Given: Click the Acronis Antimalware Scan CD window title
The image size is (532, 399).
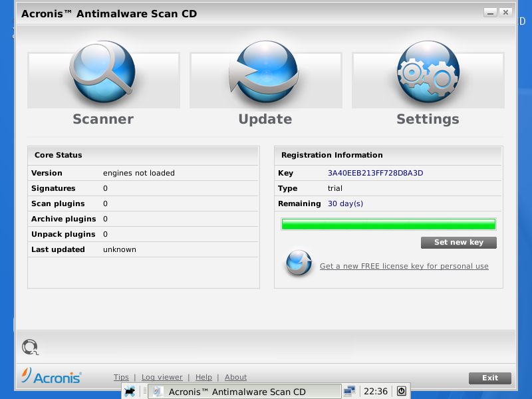Looking at the screenshot, I should pos(109,13).
